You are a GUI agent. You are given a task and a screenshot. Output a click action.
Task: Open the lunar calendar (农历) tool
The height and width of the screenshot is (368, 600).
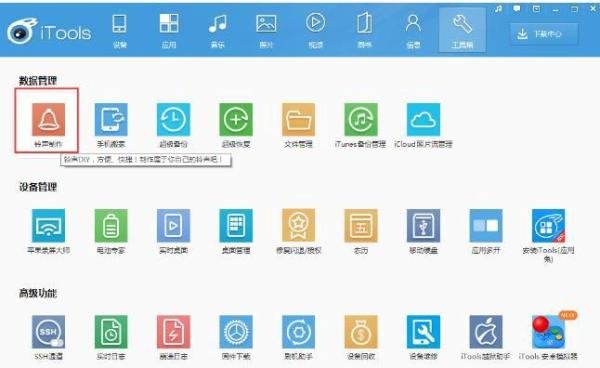[x=361, y=226]
